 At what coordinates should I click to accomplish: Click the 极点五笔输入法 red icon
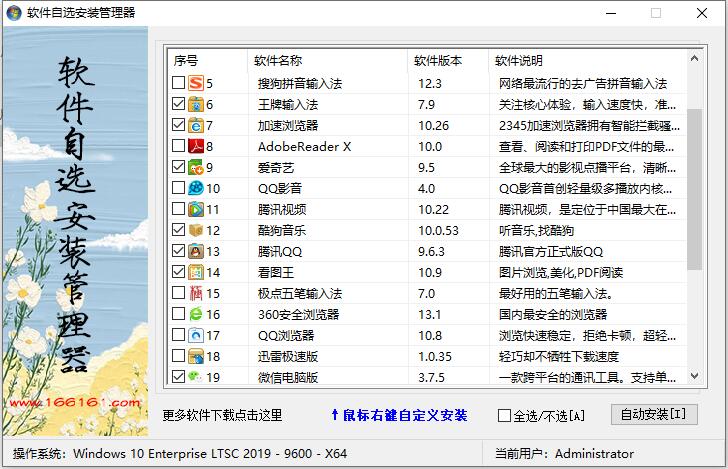coord(196,293)
